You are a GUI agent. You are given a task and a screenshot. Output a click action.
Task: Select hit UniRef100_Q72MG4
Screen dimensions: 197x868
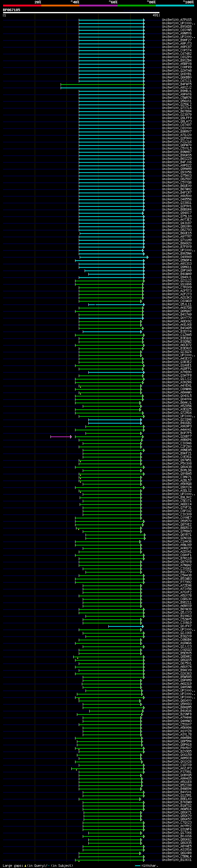coord(177,413)
